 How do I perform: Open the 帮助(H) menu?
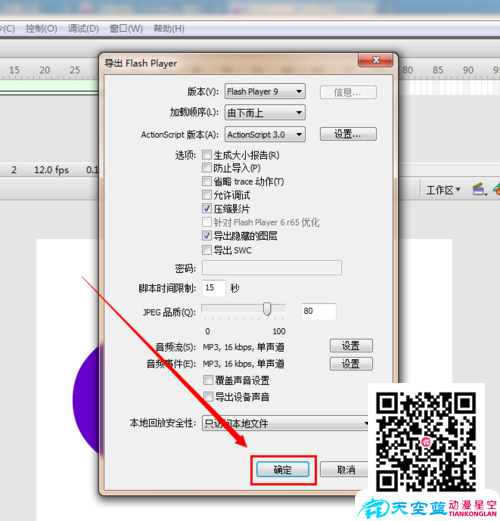[x=169, y=29]
